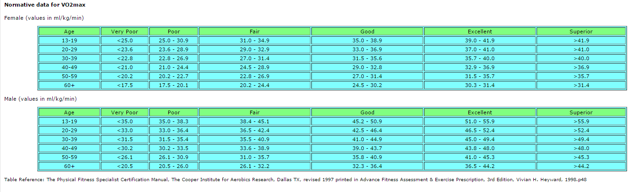Select male cell '35.8 - 40.9'
The width and height of the screenshot is (644, 192).
click(367, 157)
